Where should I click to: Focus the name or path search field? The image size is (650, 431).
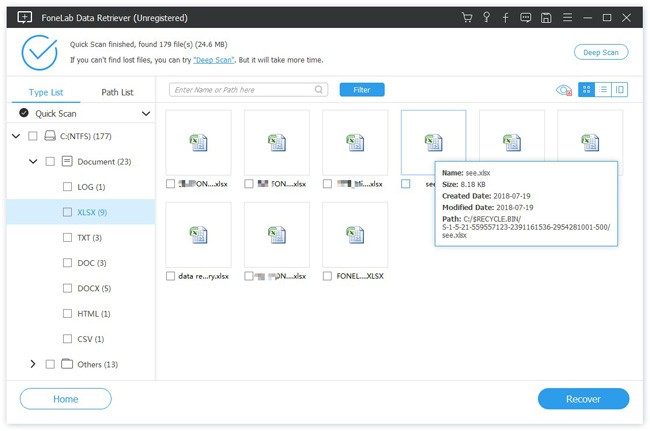(x=248, y=90)
